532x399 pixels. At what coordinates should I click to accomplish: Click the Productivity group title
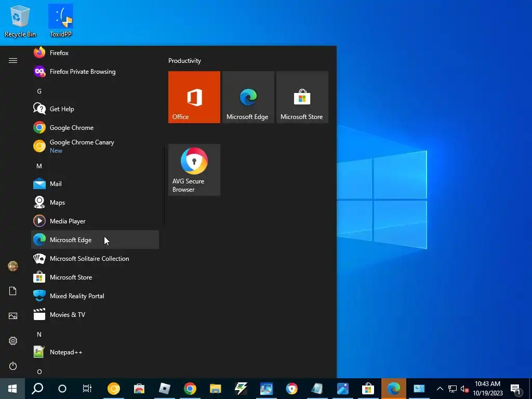tap(184, 61)
